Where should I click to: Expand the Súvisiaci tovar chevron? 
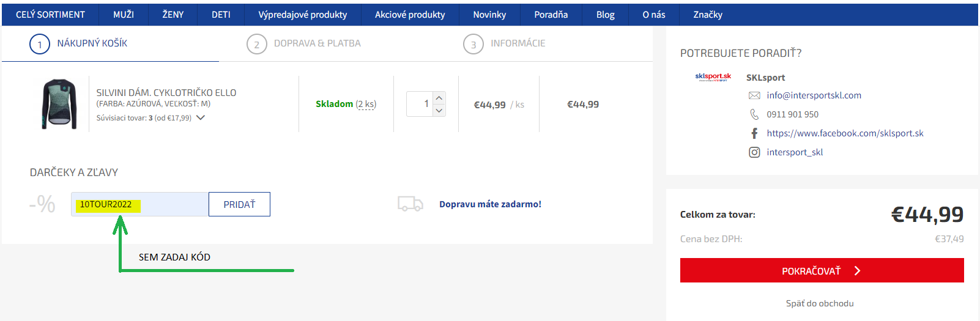[201, 117]
